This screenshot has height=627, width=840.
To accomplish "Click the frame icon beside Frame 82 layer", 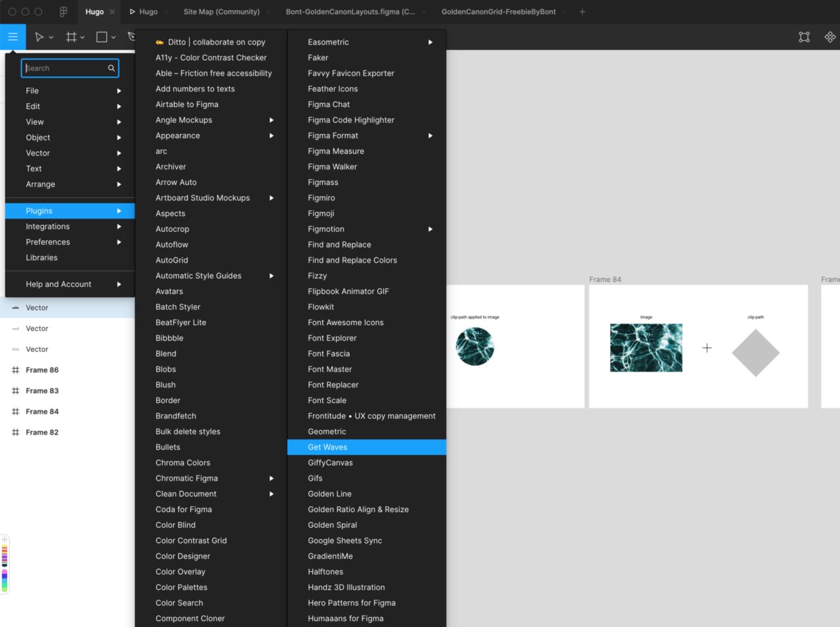I will (x=15, y=433).
